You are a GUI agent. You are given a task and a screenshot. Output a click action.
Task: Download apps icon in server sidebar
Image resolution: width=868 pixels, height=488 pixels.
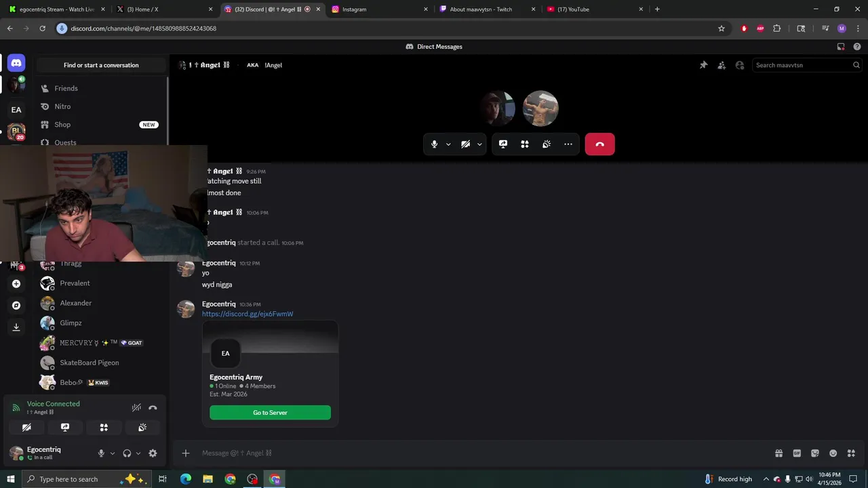click(16, 327)
